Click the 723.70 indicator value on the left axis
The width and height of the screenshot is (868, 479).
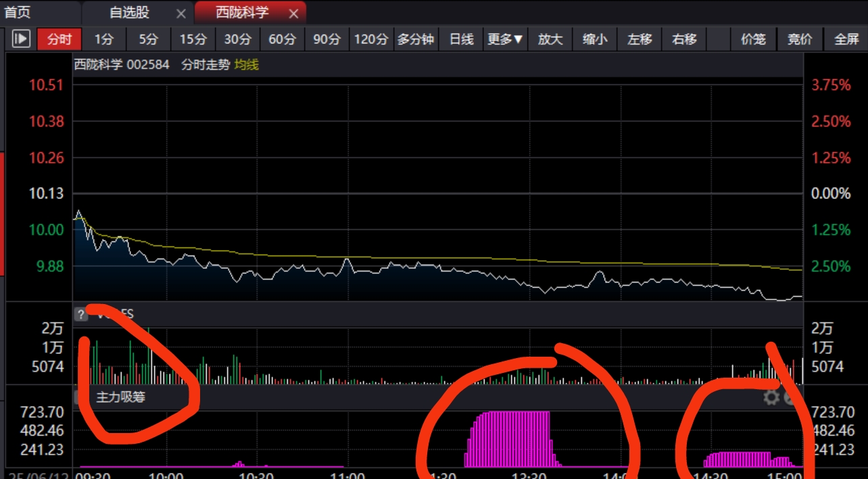click(42, 411)
